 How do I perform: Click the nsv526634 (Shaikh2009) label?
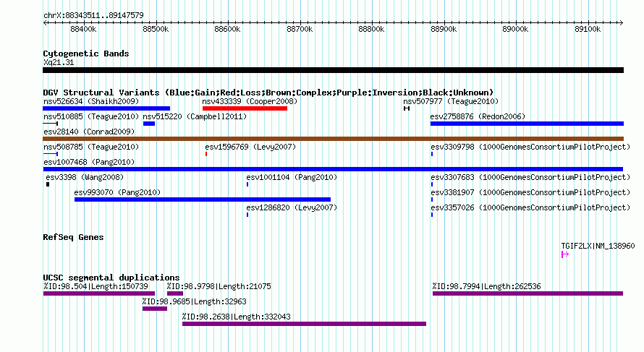91,101
